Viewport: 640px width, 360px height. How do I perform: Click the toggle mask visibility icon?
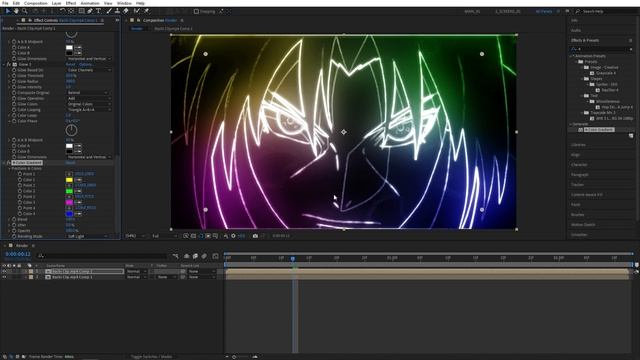(200, 236)
